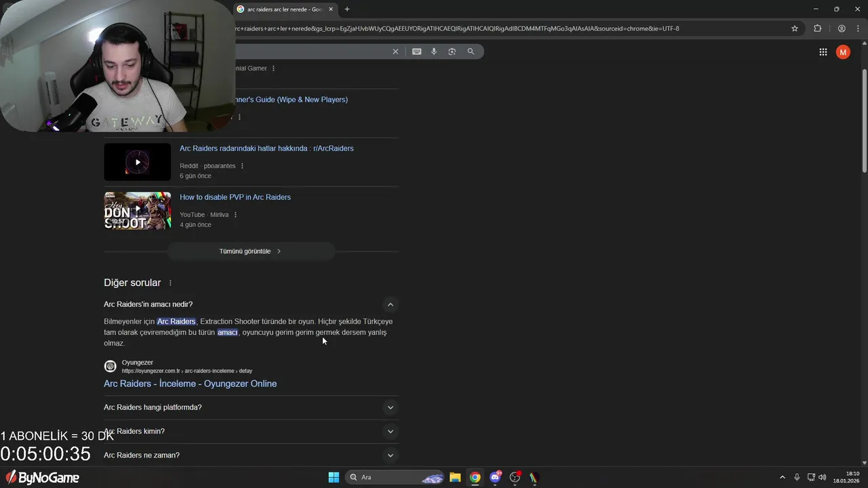Open volume speaker tray icon
Image resolution: width=868 pixels, height=488 pixels.
(823, 477)
